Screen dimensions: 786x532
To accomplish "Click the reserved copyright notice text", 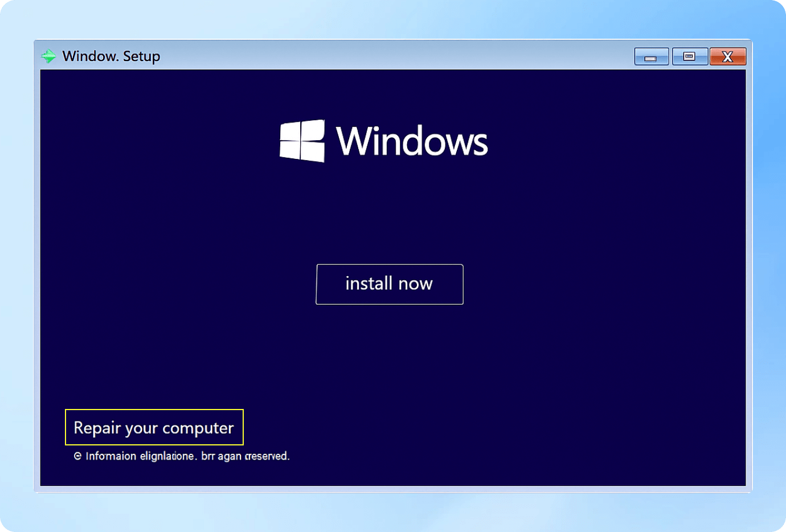I will click(x=182, y=456).
